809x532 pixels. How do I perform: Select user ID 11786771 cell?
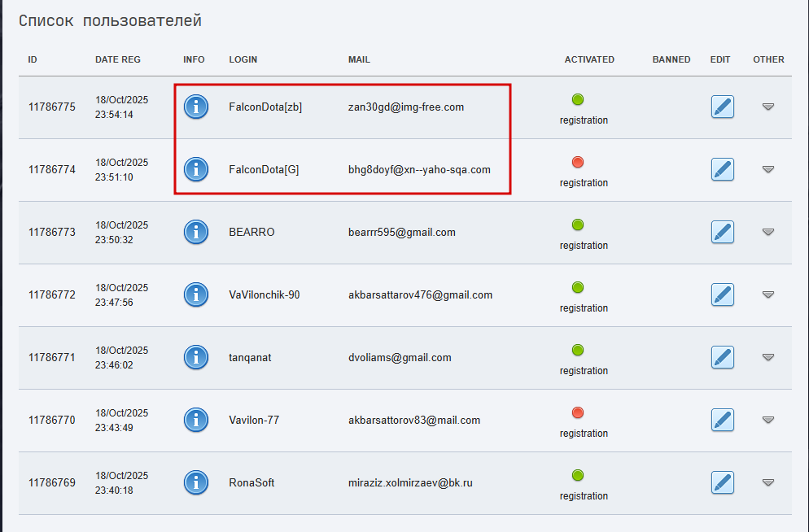pos(52,357)
